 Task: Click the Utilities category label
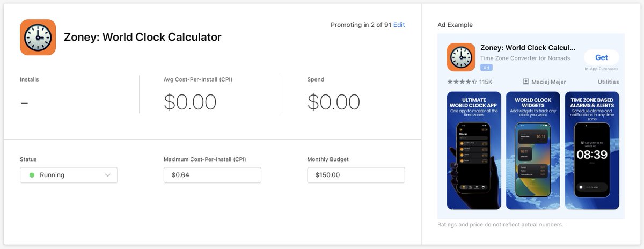tap(608, 82)
